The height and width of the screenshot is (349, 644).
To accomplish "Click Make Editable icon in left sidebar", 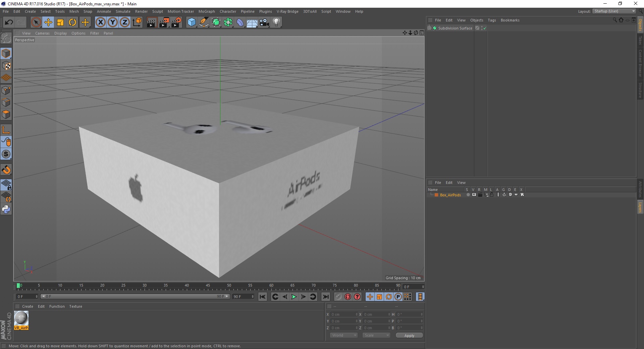I will click(6, 39).
